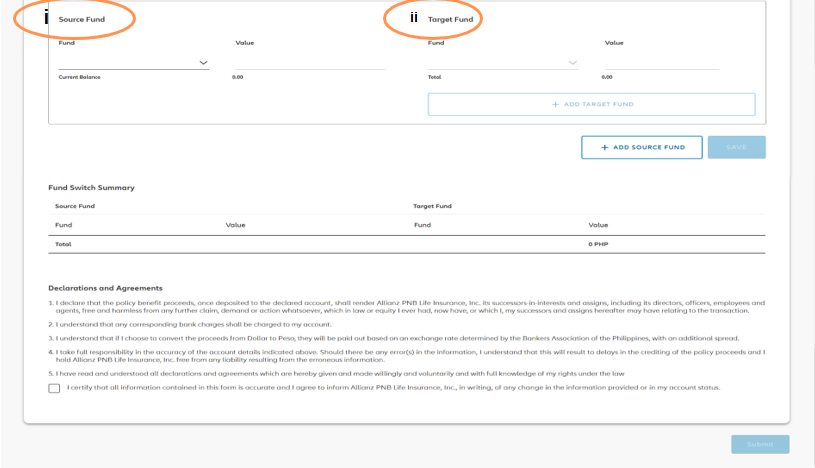The width and height of the screenshot is (815, 468).
Task: Select the Fund Switch Summary heading
Action: tap(91, 187)
